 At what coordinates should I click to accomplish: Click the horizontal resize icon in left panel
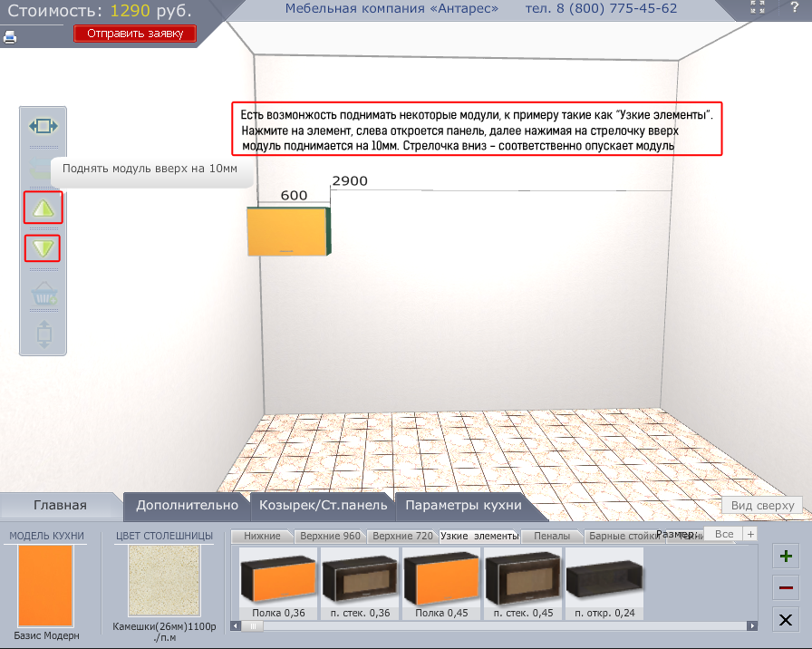(x=43, y=126)
